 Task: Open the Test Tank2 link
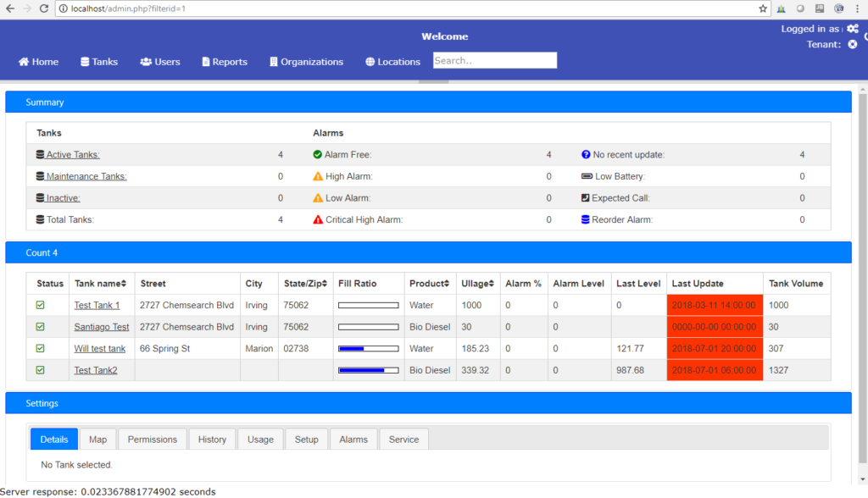[x=96, y=369]
